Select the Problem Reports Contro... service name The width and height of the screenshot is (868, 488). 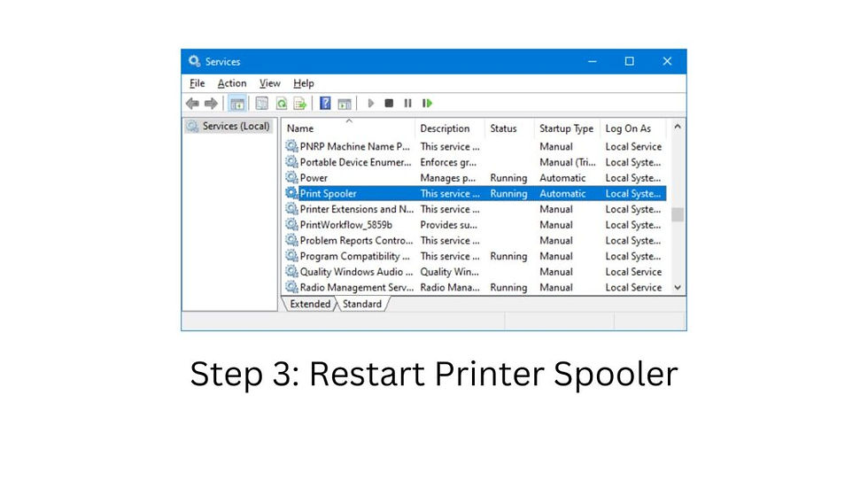tap(356, 241)
